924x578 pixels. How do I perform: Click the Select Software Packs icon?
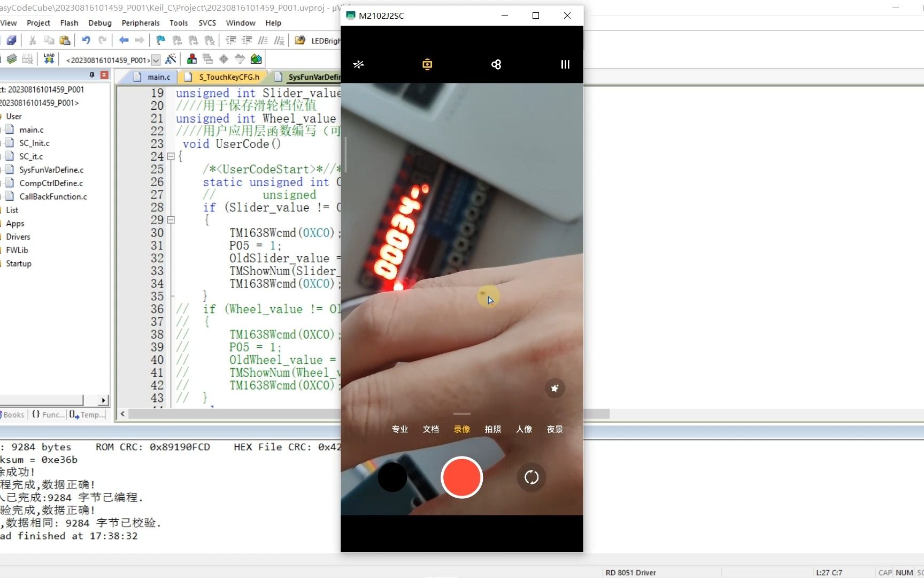click(240, 59)
